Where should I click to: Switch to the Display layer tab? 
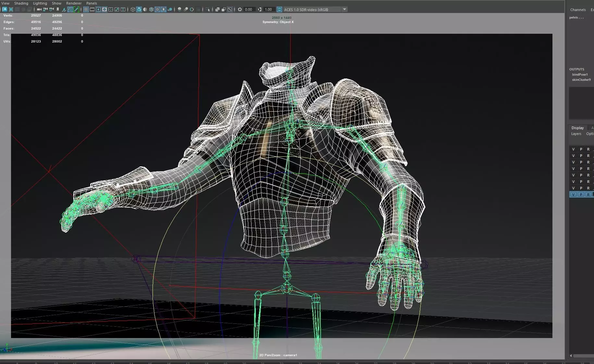[x=577, y=128]
